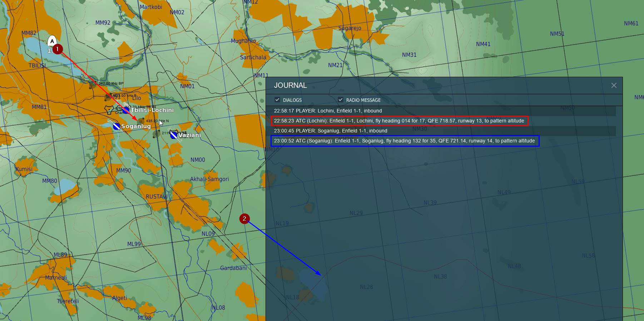Close the Journal panel
This screenshot has width=644, height=321.
point(614,85)
